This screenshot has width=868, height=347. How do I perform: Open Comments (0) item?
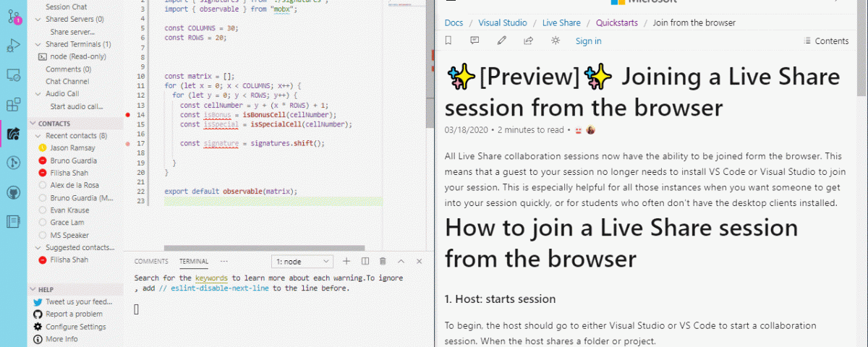point(69,69)
